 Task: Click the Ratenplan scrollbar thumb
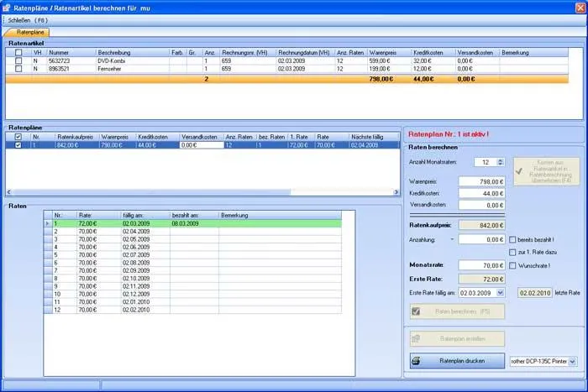tap(151, 192)
